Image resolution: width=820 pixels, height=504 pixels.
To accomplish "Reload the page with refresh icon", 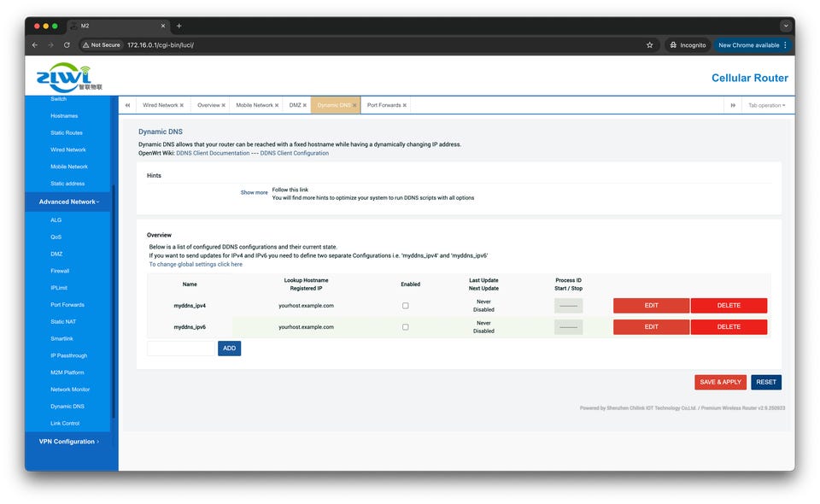I will (x=67, y=45).
